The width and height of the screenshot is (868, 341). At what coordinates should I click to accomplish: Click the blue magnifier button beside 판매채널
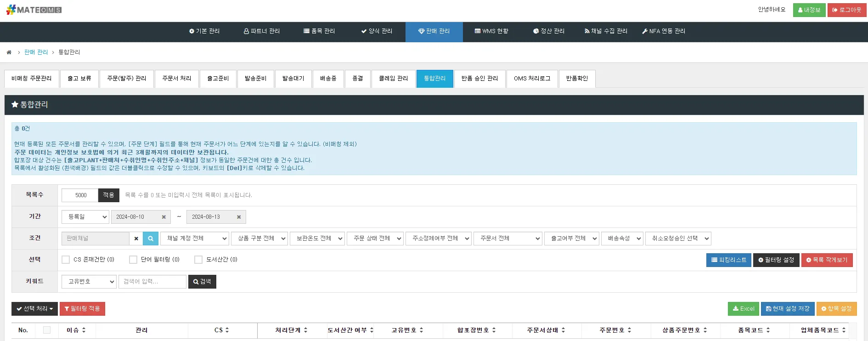(x=151, y=239)
